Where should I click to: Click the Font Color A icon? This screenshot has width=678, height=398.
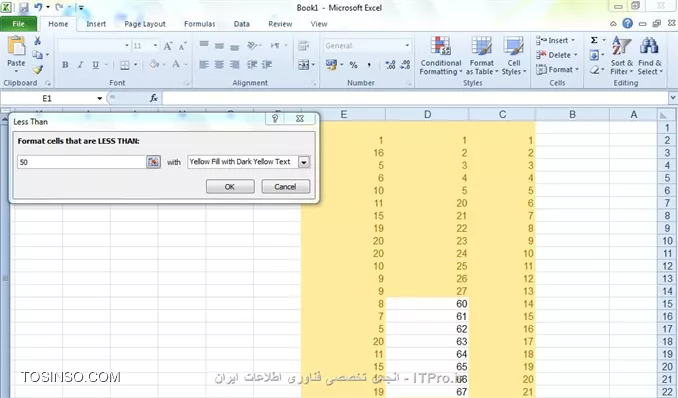(176, 64)
